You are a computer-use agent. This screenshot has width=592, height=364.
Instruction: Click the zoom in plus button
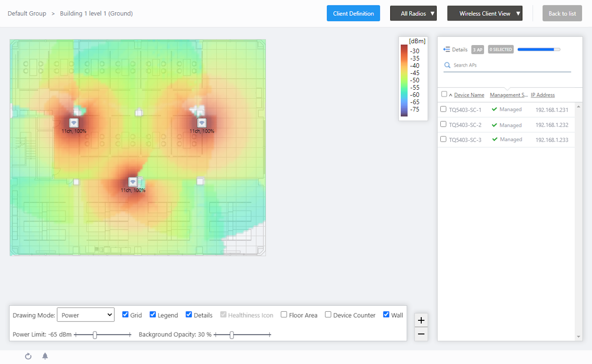pyautogui.click(x=421, y=320)
